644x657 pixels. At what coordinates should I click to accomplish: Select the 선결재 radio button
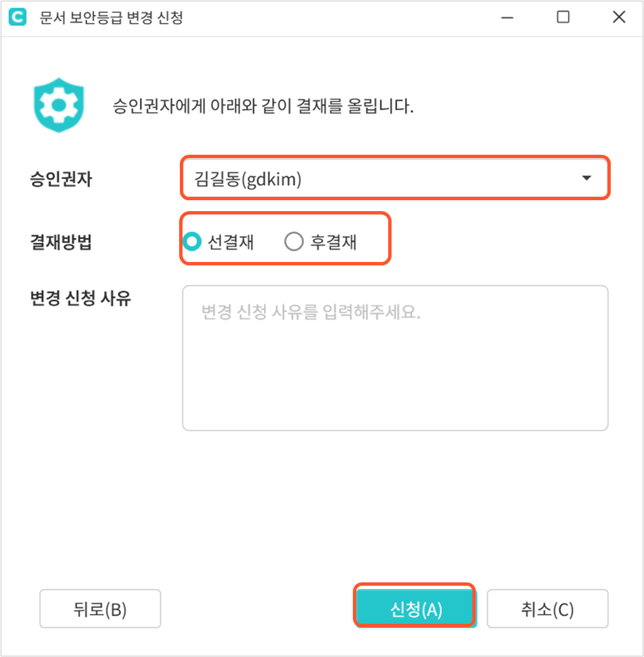click(x=193, y=242)
